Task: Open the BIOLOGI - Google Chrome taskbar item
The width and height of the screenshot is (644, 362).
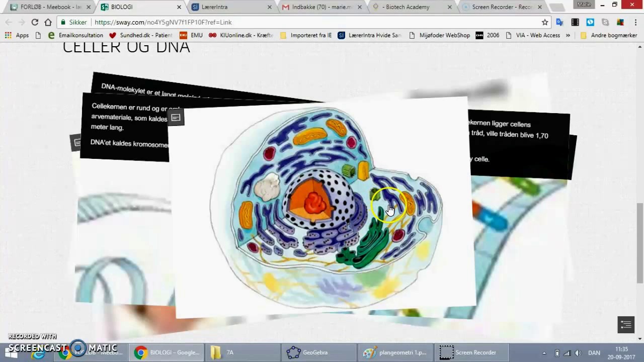Action: click(167, 352)
